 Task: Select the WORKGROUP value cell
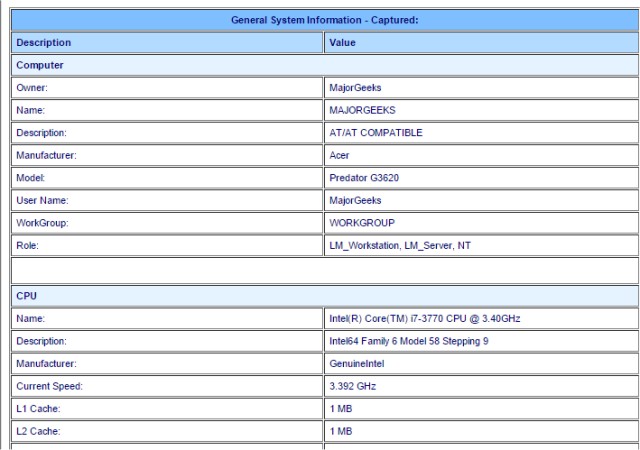tap(481, 223)
